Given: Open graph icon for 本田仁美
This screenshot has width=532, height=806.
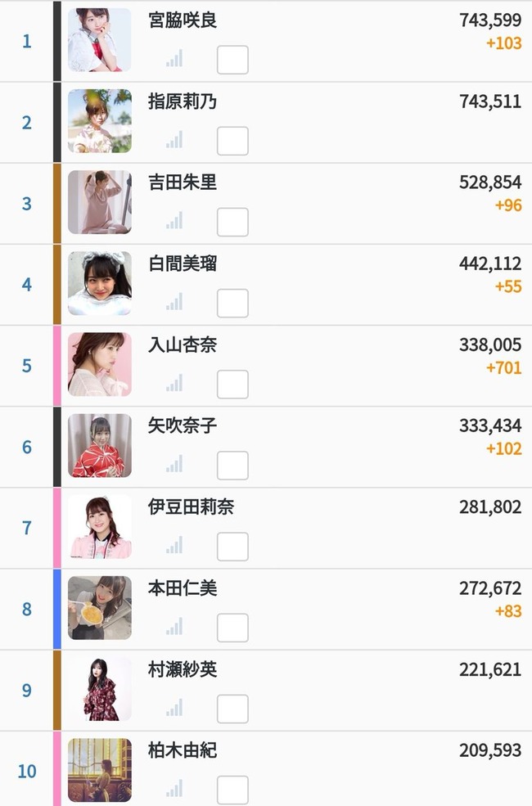Looking at the screenshot, I should tap(174, 627).
